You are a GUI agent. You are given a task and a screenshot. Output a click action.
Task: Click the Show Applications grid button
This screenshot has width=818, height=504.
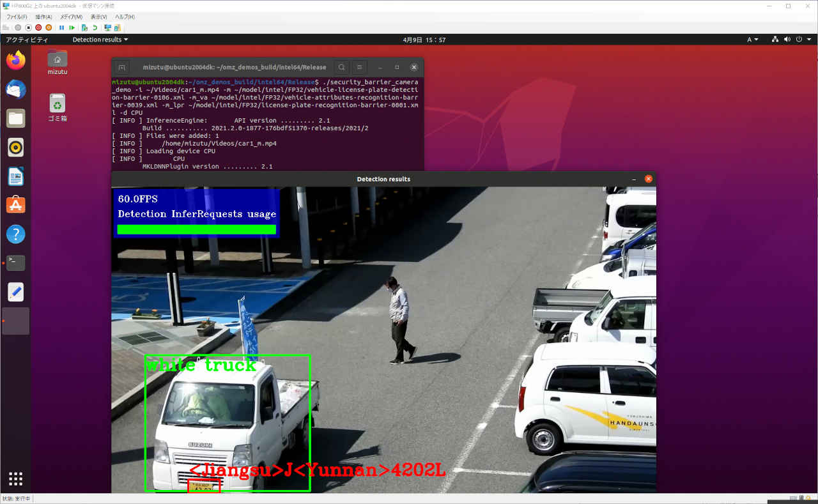point(16,478)
